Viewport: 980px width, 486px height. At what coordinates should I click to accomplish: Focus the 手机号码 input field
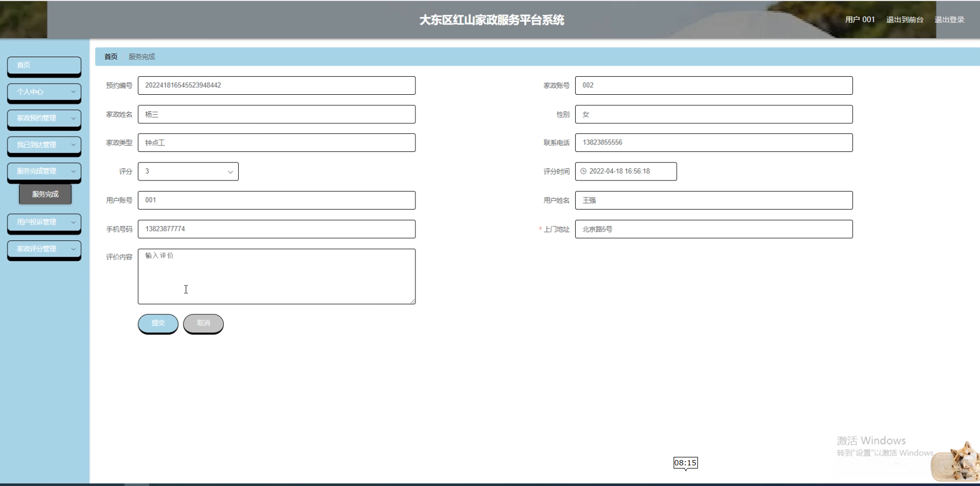pyautogui.click(x=277, y=229)
